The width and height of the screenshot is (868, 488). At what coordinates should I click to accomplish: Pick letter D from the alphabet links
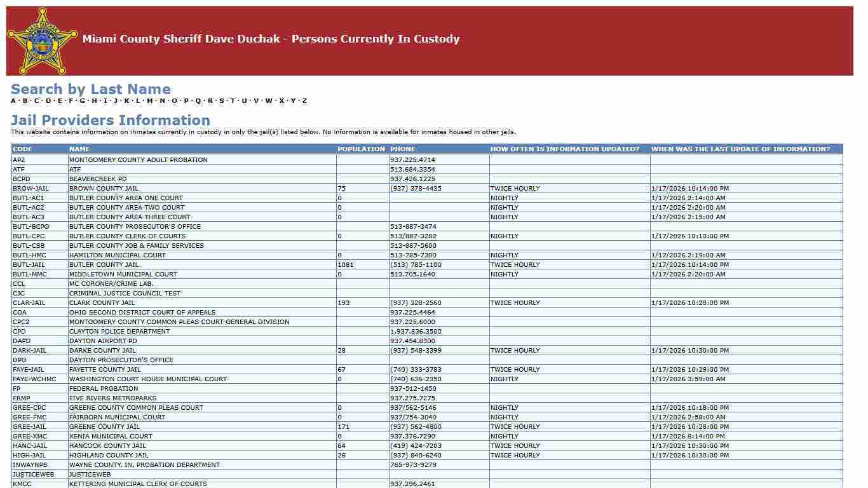48,101
